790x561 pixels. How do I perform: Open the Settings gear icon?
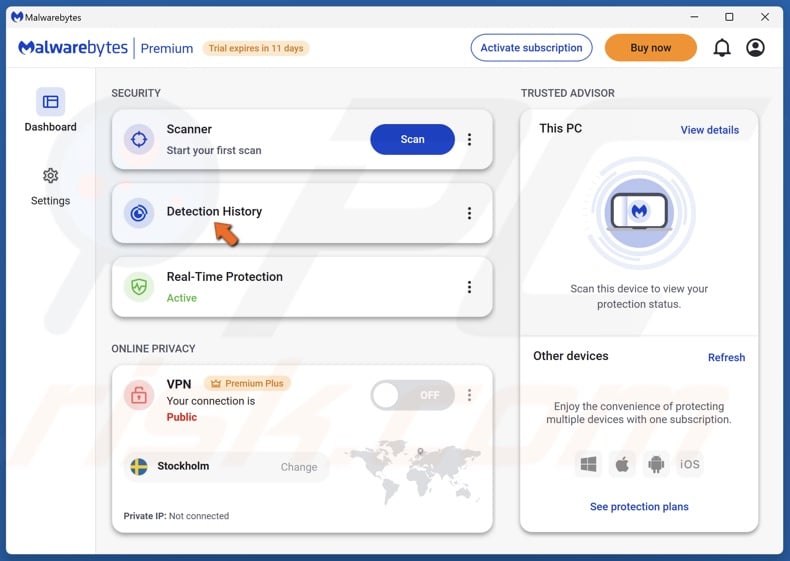[x=50, y=176]
